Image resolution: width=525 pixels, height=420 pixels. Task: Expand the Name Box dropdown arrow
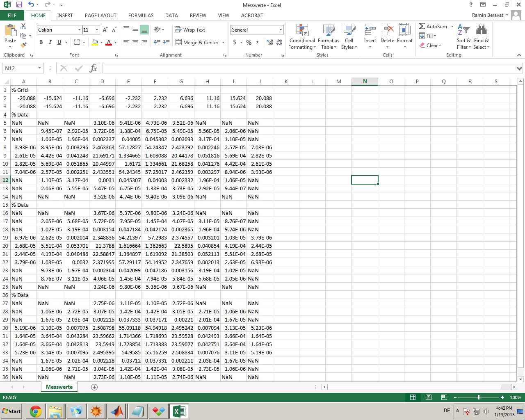pyautogui.click(x=39, y=68)
